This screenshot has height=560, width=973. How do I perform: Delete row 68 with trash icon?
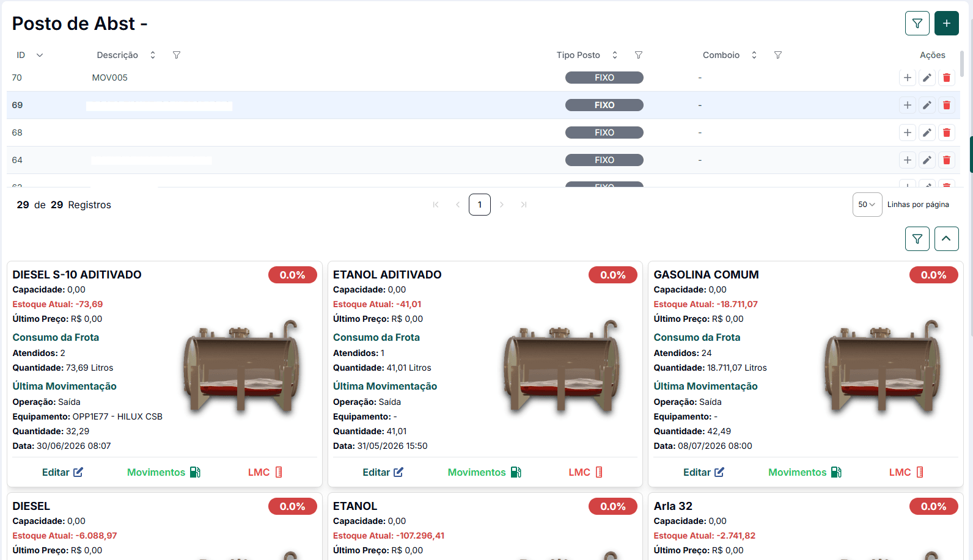pos(946,133)
